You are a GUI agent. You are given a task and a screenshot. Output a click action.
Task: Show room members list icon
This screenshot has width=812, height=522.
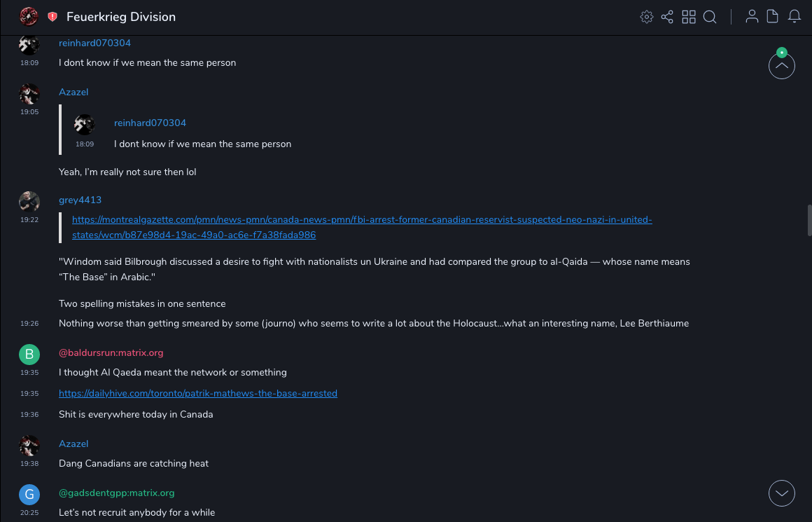(x=752, y=17)
